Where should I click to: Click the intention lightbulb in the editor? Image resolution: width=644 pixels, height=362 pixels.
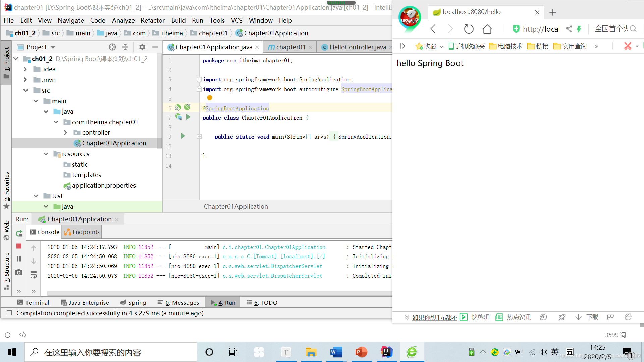pyautogui.click(x=210, y=98)
